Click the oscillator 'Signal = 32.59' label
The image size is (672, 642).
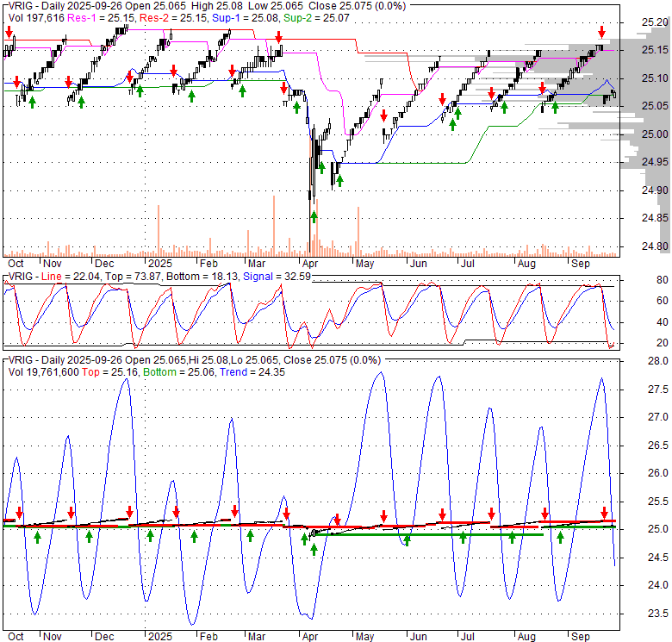[x=277, y=277]
